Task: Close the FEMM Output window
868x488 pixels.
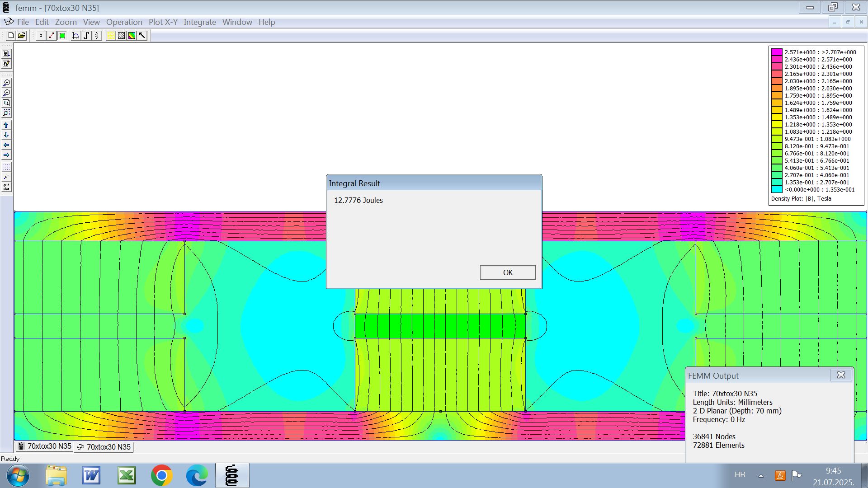Action: point(841,375)
